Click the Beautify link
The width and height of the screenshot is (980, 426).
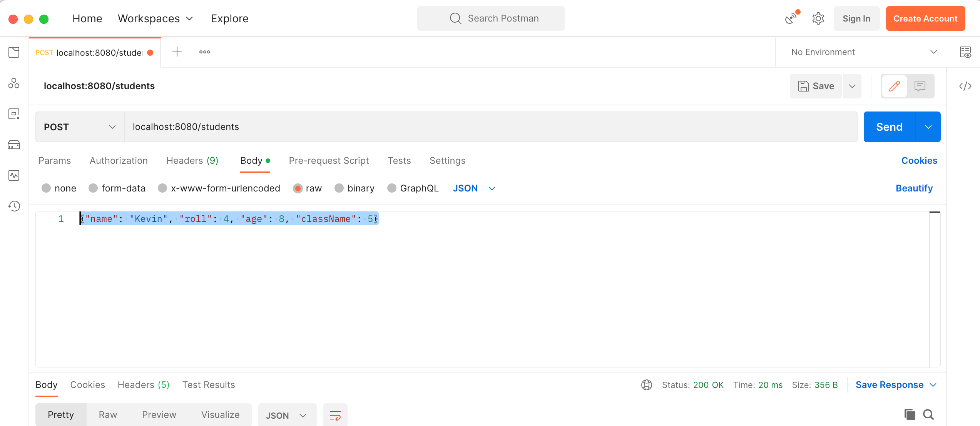click(914, 188)
